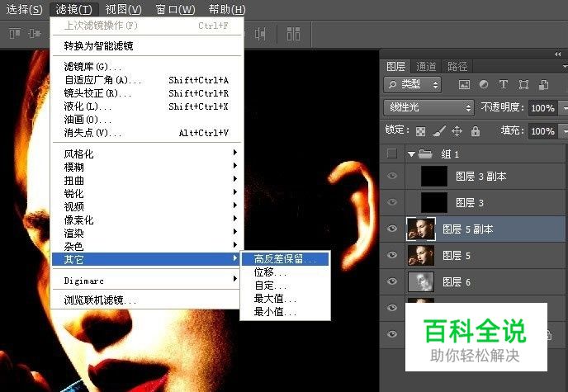The image size is (568, 392).
Task: Click the adjustment layer filter icon
Action: tap(484, 84)
